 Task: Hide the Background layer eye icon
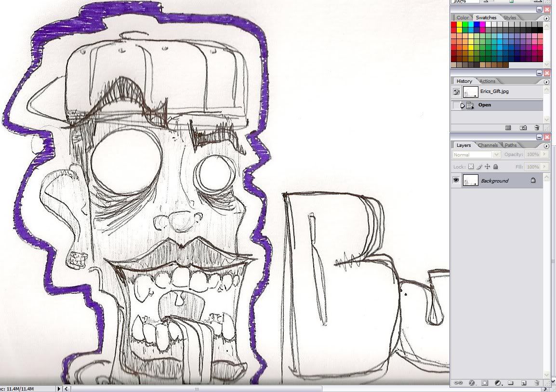[x=456, y=180]
